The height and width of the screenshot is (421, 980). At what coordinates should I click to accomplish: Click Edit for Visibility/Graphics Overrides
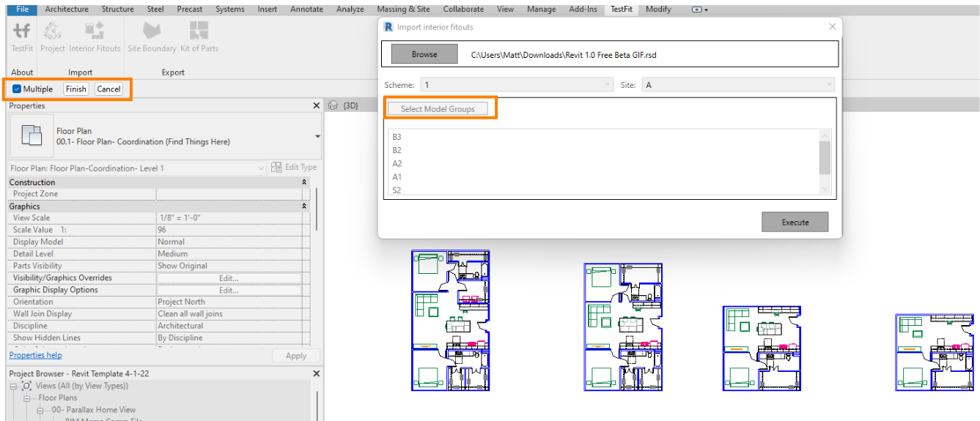tap(228, 278)
